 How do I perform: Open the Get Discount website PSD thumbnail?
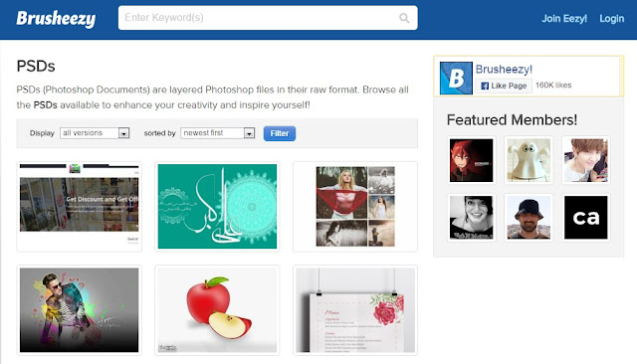click(80, 207)
